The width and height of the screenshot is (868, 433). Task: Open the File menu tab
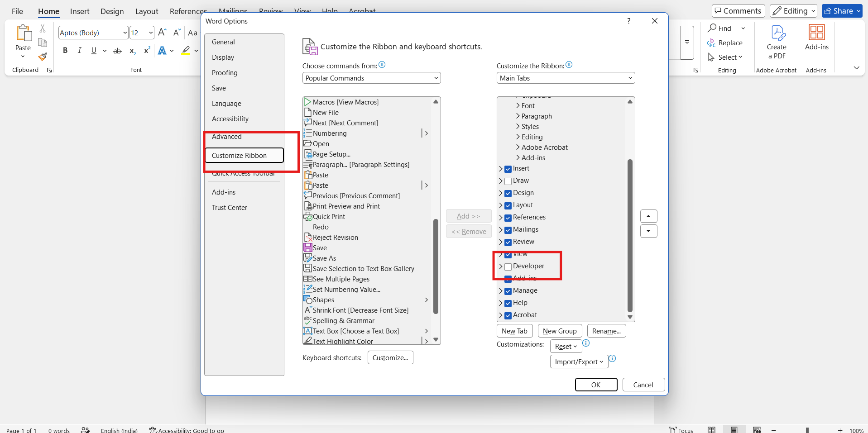click(17, 11)
